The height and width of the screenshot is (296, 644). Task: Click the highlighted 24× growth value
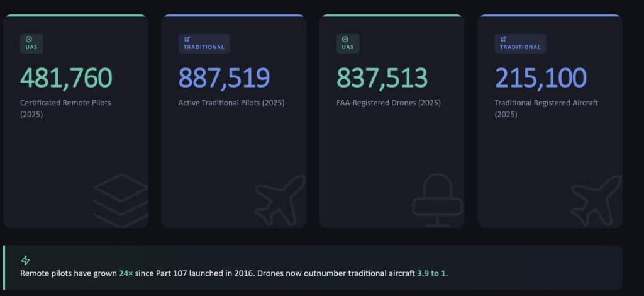tap(126, 273)
